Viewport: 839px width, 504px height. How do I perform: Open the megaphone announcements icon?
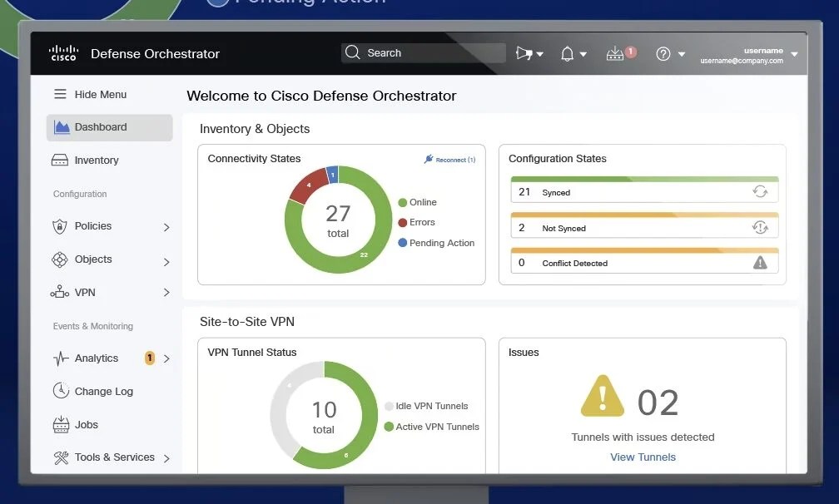[x=524, y=53]
